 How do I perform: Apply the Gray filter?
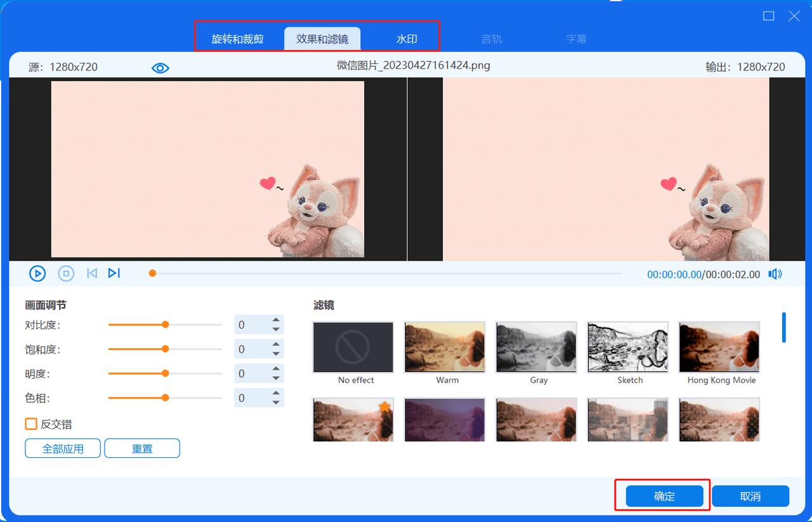(x=536, y=347)
